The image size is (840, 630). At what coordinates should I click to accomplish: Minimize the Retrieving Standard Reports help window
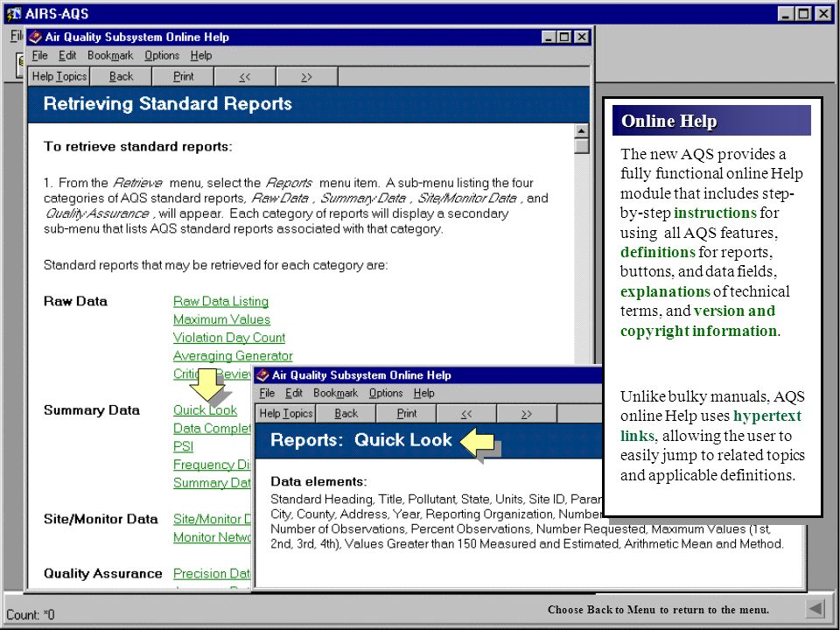(x=548, y=37)
